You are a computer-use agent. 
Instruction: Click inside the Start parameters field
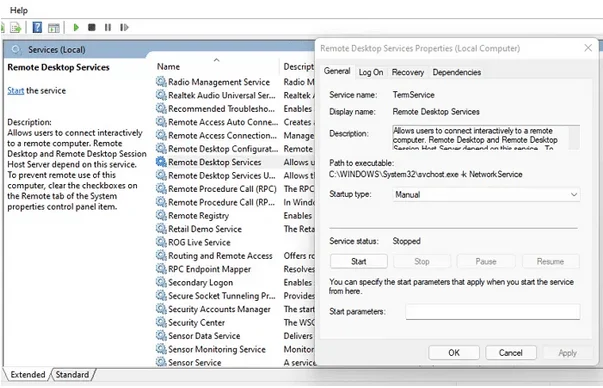[x=493, y=311]
